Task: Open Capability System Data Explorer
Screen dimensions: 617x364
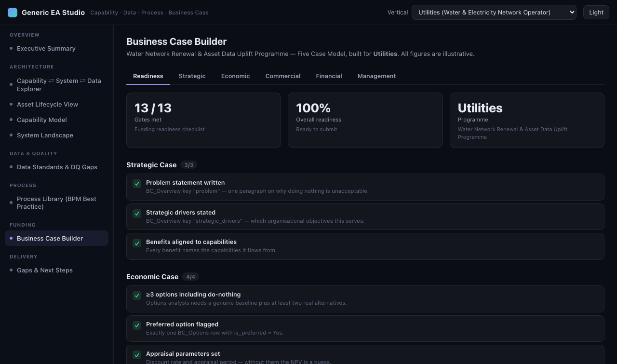Action: 56,85
